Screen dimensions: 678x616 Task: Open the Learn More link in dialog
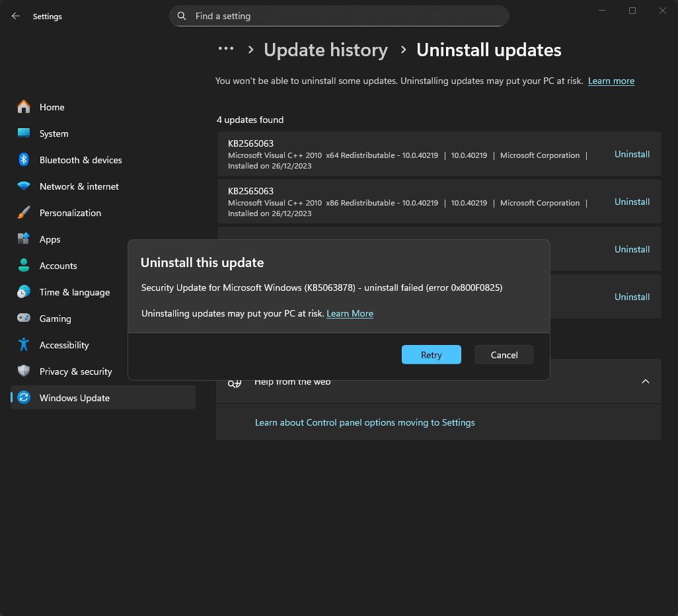click(350, 314)
